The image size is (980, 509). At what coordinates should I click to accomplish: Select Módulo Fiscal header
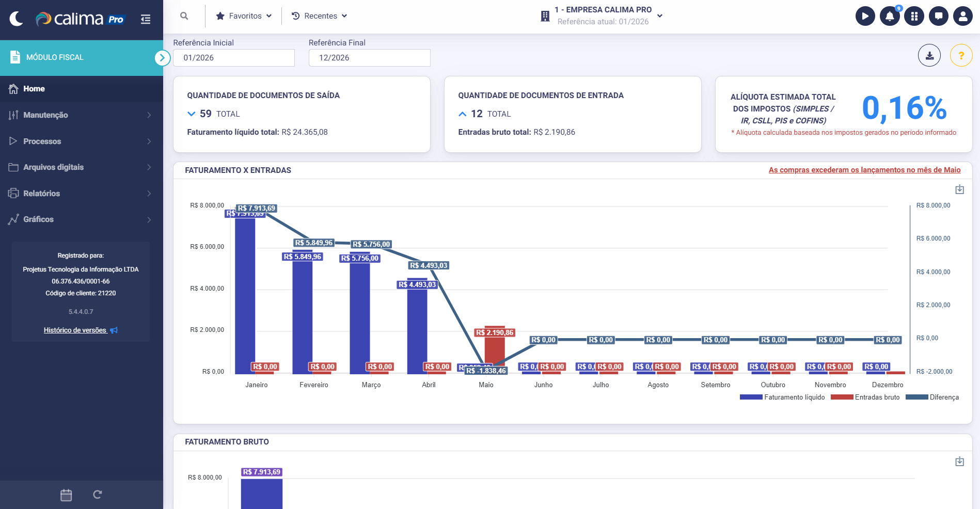click(x=82, y=57)
